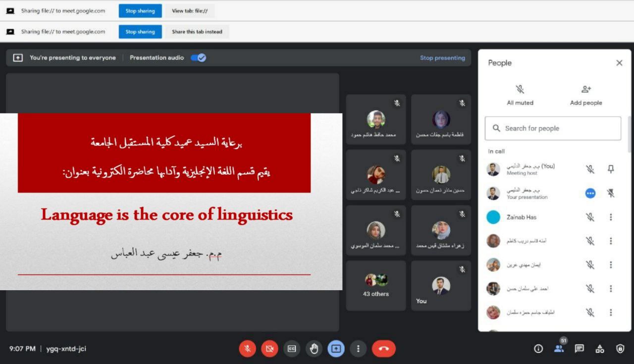Screen dimensions: 634x364
Task: Open more options for احمد علي سلمان حسن
Action: [x=611, y=288]
